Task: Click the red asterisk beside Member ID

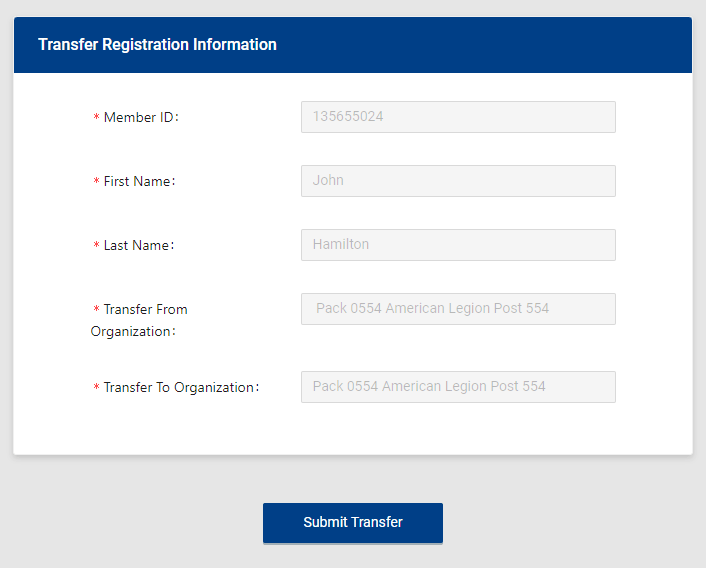Action: tap(96, 119)
